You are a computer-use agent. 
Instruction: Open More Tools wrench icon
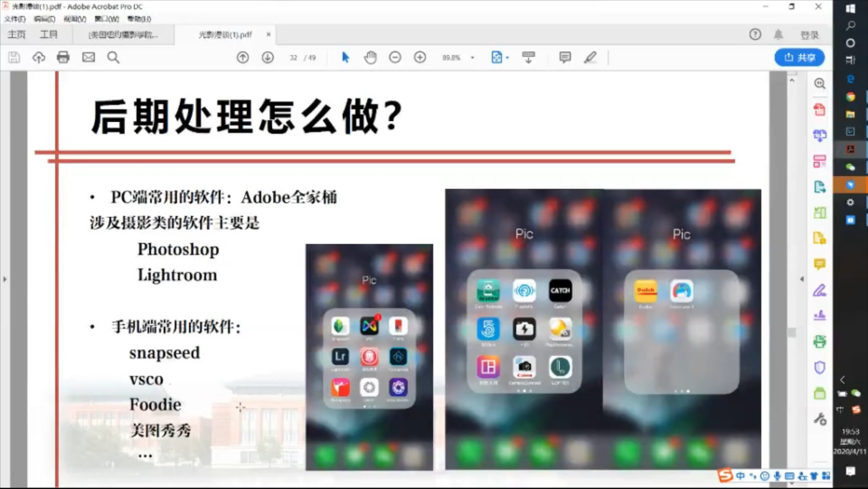pyautogui.click(x=819, y=419)
